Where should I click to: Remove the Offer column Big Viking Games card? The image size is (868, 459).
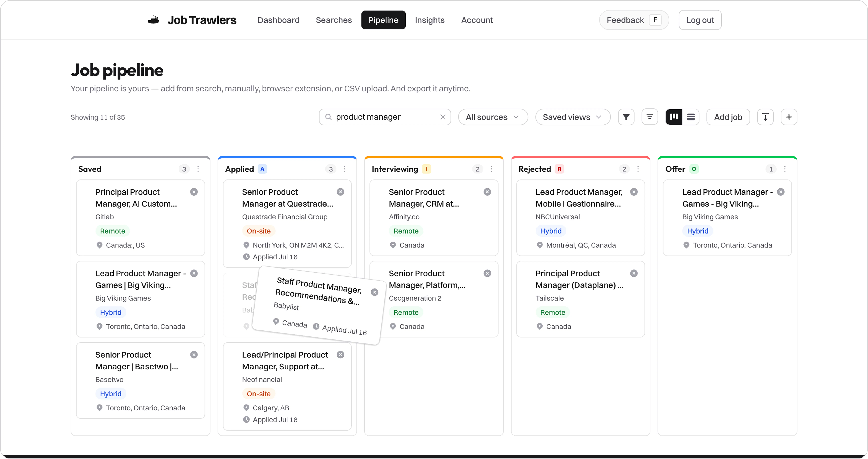click(x=781, y=192)
